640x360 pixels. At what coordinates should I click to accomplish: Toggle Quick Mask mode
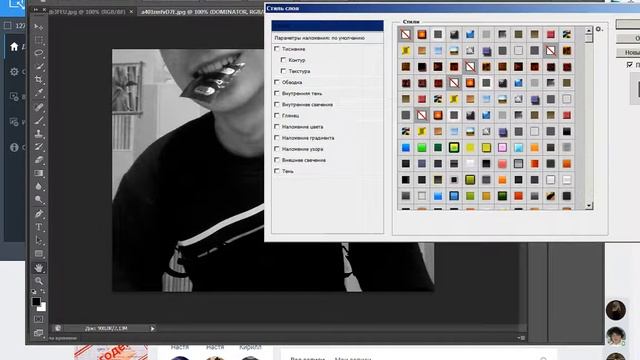click(39, 319)
